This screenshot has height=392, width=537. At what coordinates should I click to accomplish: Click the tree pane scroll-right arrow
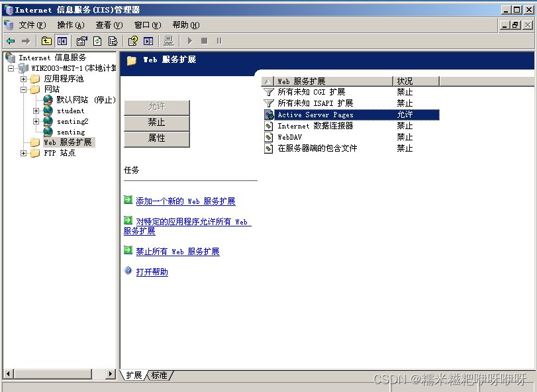click(111, 374)
